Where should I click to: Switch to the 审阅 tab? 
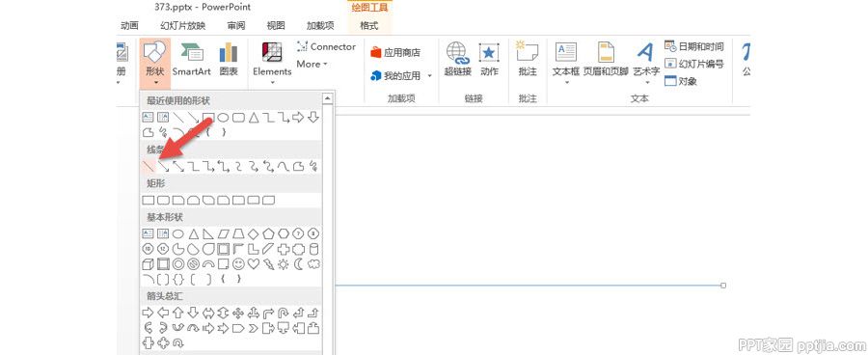point(236,25)
